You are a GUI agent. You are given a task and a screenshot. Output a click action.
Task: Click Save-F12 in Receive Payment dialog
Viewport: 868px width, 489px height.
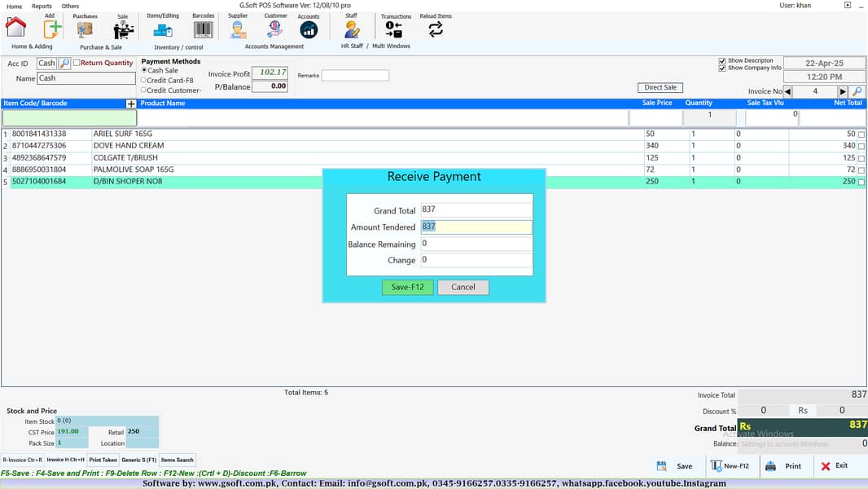coord(407,287)
